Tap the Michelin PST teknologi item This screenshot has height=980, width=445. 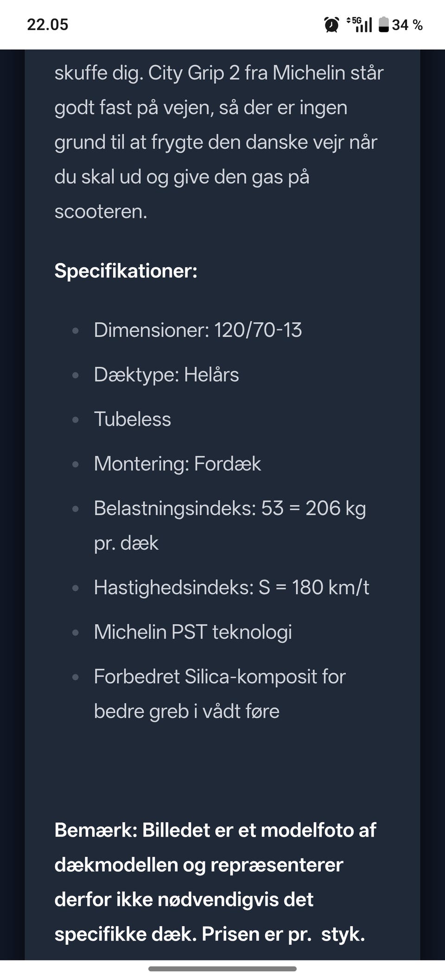click(193, 632)
